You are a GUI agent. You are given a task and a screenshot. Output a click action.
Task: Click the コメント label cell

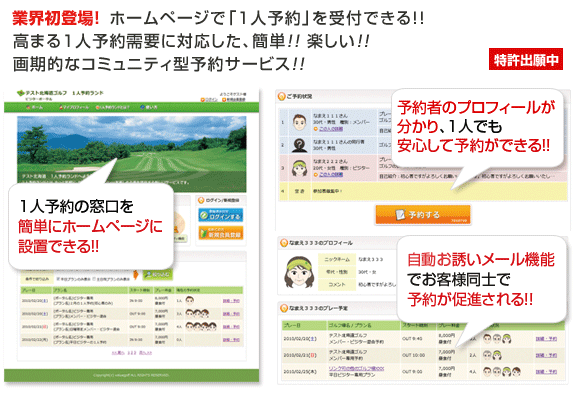point(337,285)
